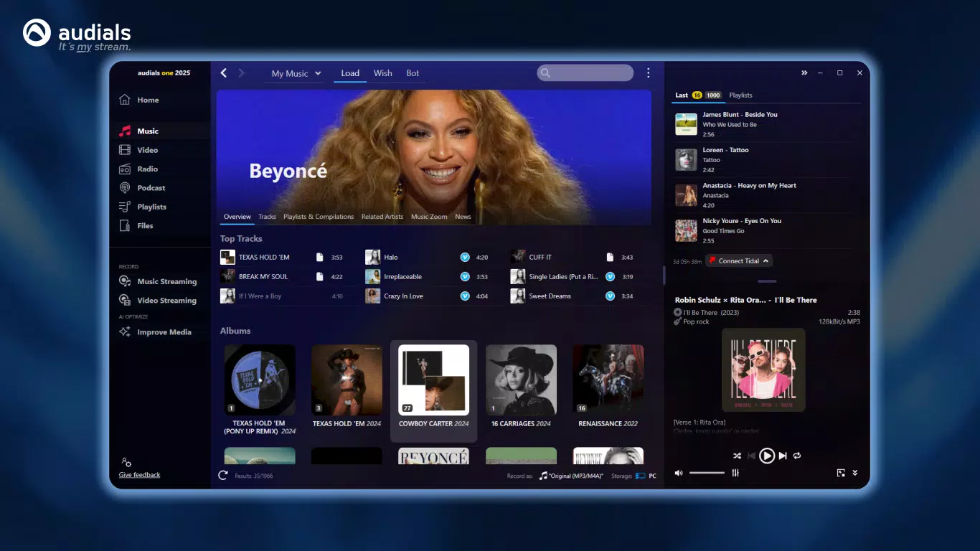The width and height of the screenshot is (980, 551).
Task: Click the file icon beside CUFF IT
Action: pyautogui.click(x=610, y=257)
